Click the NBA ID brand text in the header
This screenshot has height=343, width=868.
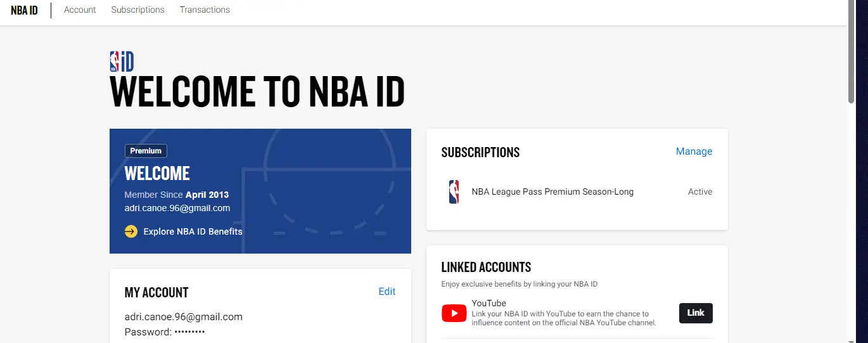point(24,10)
